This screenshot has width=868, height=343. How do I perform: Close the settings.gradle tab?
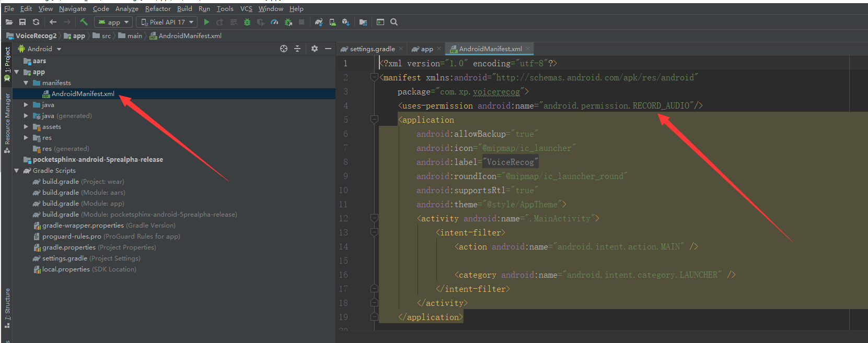401,49
